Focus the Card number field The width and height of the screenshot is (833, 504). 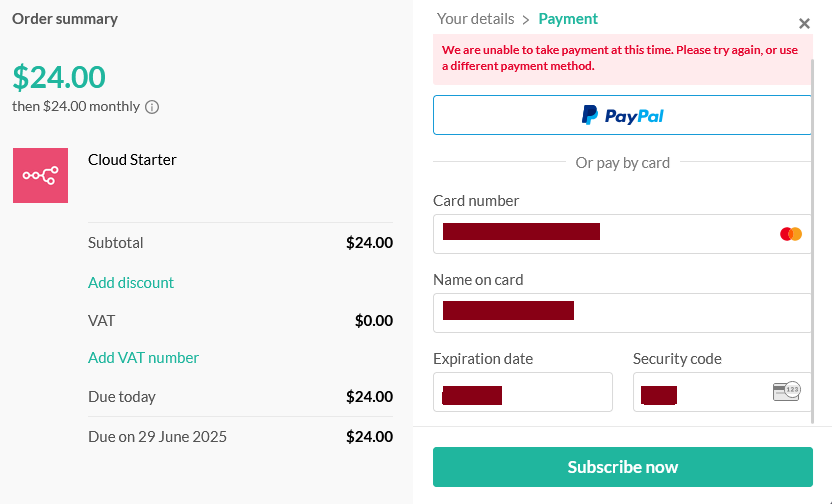[622, 234]
